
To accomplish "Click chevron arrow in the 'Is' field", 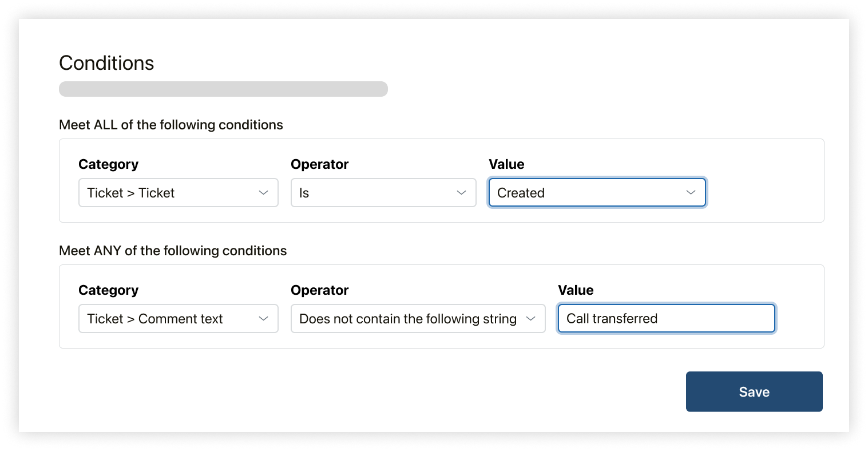I will click(x=462, y=193).
